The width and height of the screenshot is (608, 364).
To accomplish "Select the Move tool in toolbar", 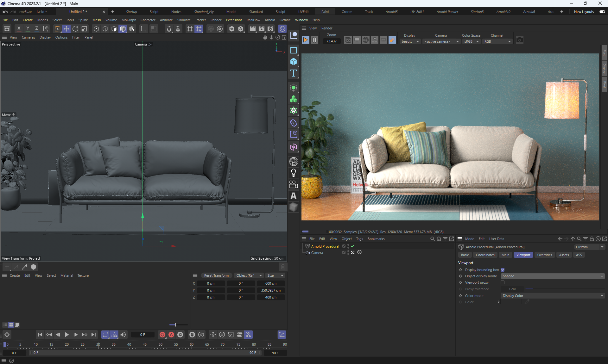I will (66, 29).
